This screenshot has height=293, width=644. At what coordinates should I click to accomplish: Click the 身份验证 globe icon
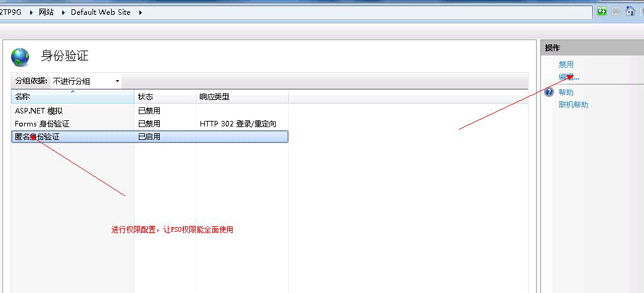tap(20, 57)
